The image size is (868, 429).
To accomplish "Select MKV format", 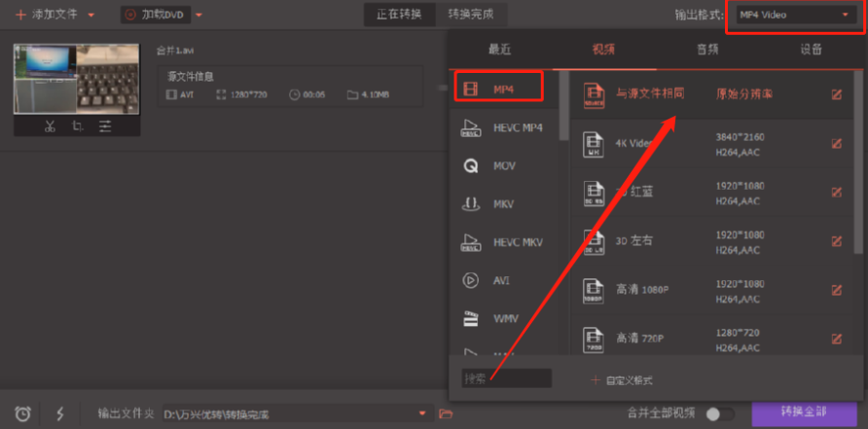I will coord(505,204).
